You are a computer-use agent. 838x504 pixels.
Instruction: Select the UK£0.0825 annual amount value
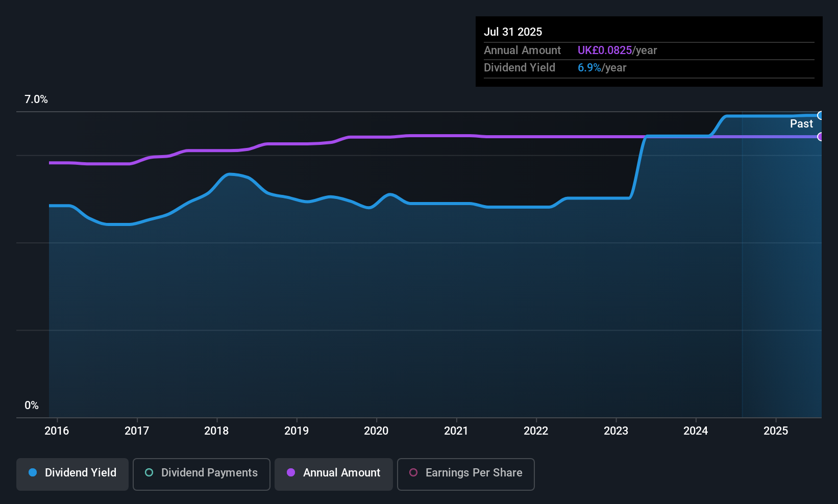pos(605,51)
